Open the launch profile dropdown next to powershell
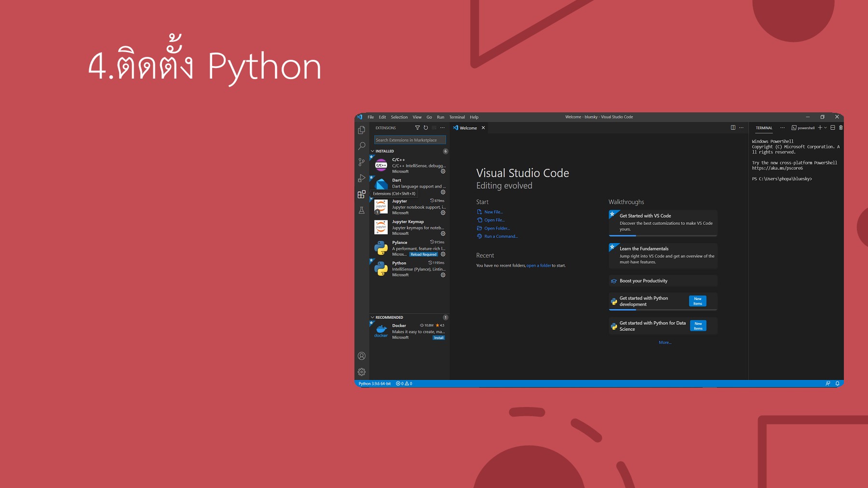Screen dimensions: 868x488 [825, 127]
